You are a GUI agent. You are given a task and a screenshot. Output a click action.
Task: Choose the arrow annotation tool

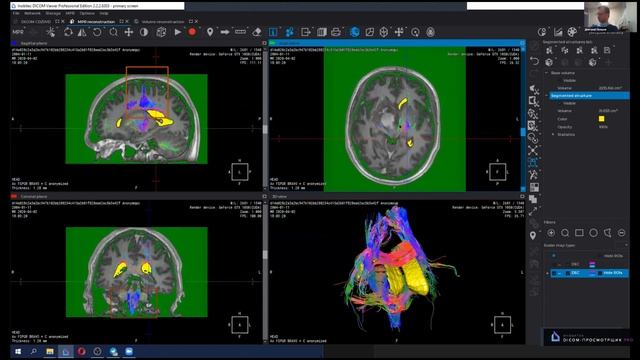point(224,32)
